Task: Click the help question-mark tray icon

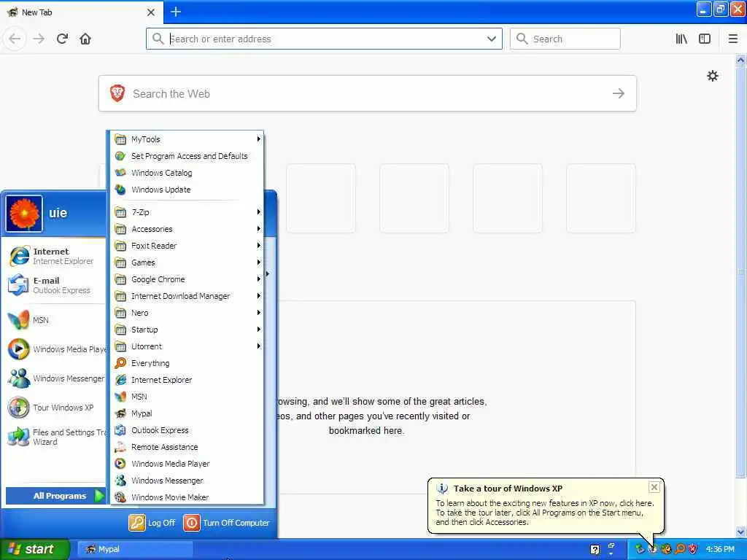Action: [x=595, y=550]
